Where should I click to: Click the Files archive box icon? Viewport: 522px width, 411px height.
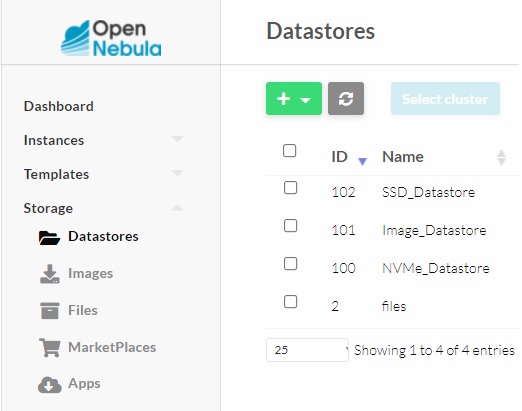coord(50,311)
